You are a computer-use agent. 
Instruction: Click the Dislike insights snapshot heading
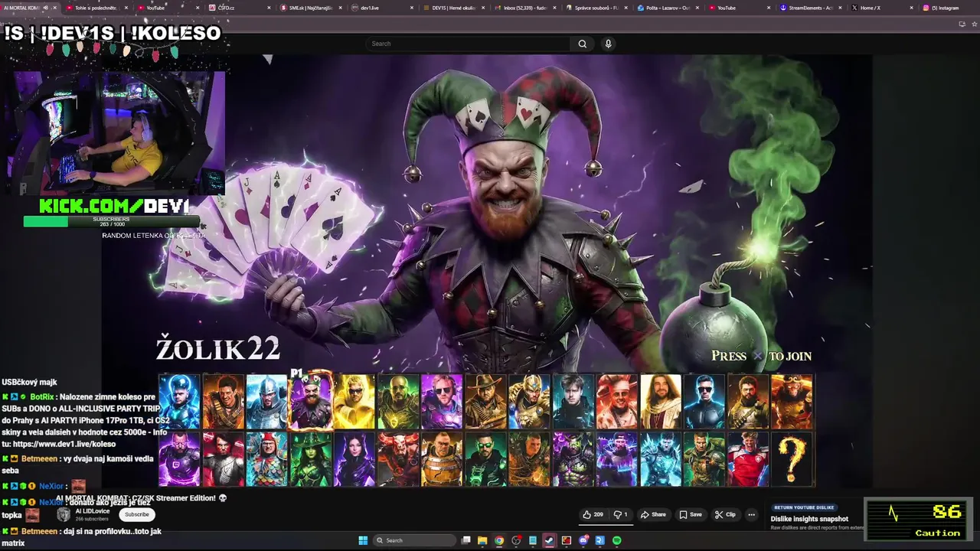[809, 519]
